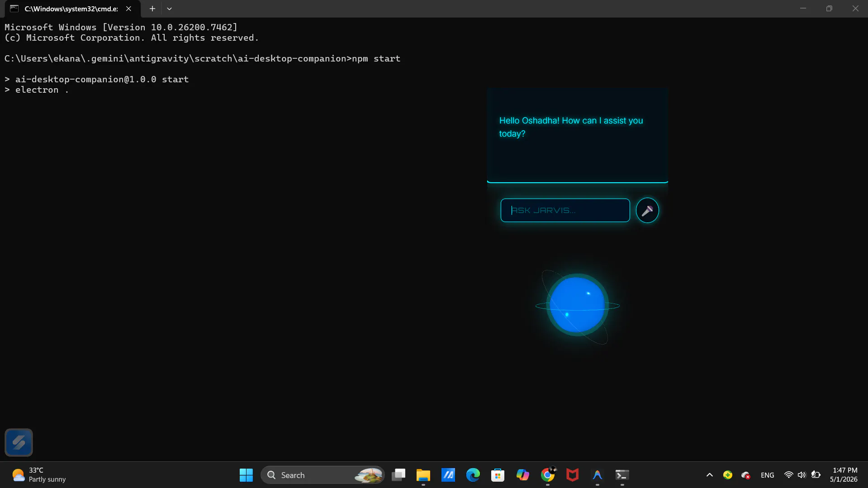Image resolution: width=868 pixels, height=488 pixels.
Task: Open File Explorer from the taskbar
Action: click(423, 475)
